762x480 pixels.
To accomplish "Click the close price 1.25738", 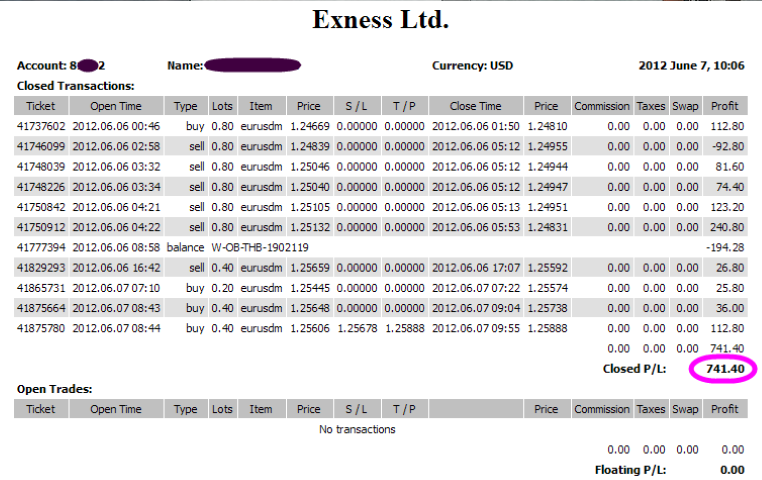I will tap(547, 308).
